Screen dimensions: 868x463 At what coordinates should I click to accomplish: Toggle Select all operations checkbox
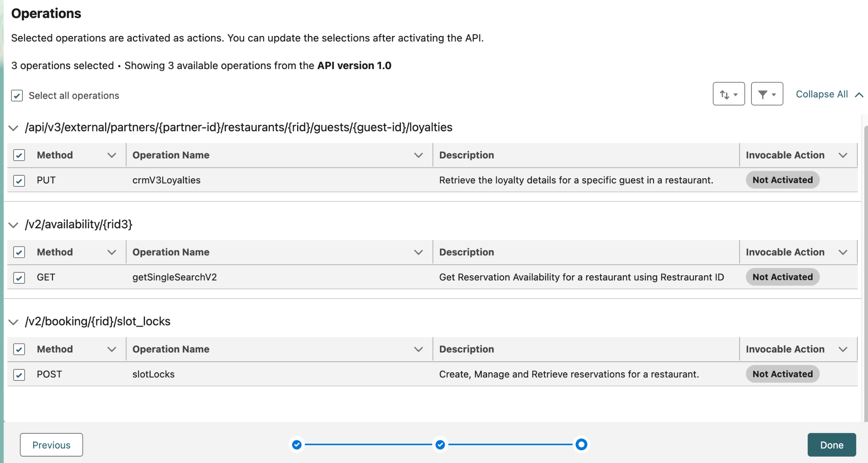tap(17, 96)
